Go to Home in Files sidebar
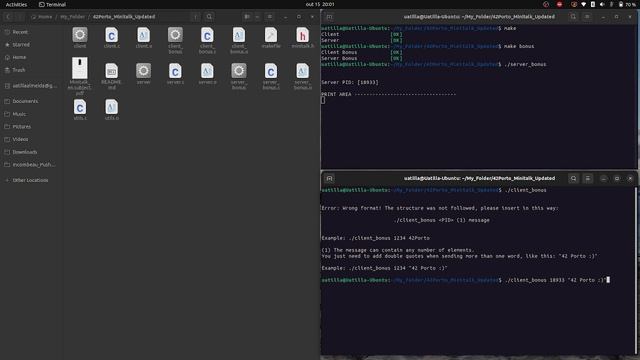 (x=32, y=57)
